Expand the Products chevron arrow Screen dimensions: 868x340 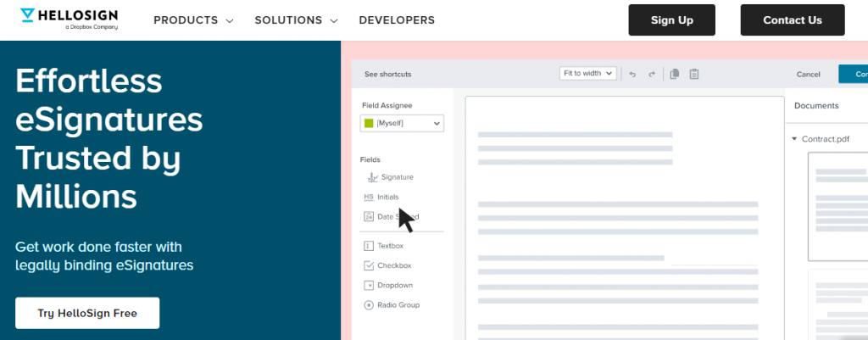pos(230,21)
